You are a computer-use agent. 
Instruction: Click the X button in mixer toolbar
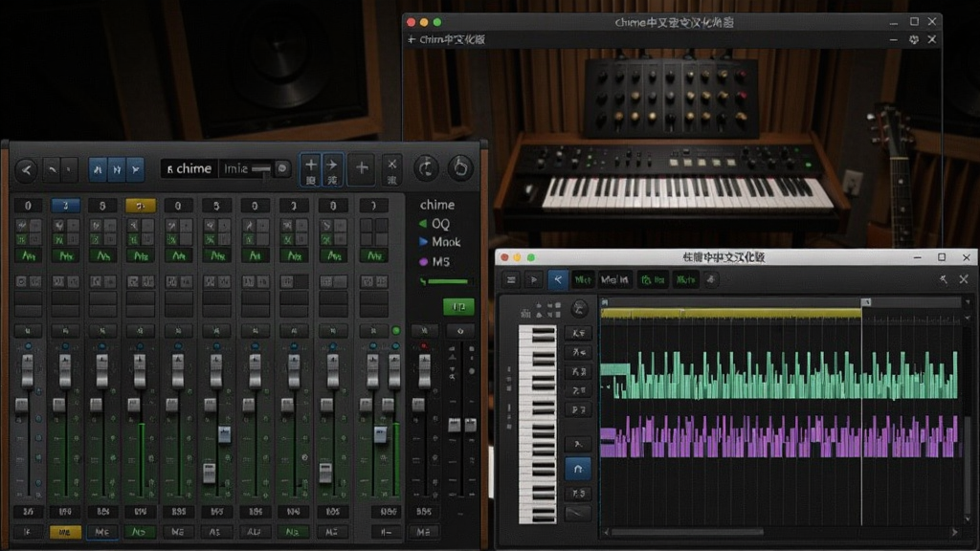tap(391, 169)
